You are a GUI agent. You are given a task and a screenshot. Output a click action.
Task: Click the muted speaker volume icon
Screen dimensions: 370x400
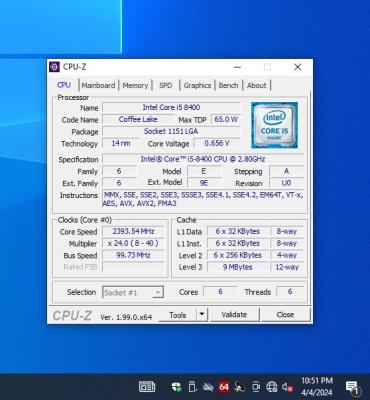(287, 387)
